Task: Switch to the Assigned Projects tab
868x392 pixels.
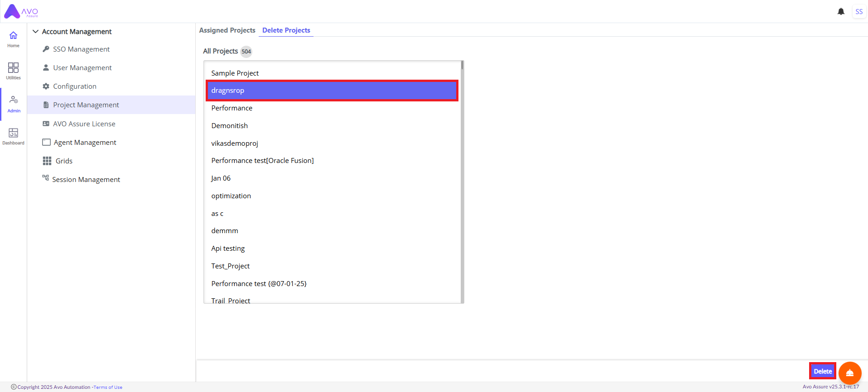Action: click(x=227, y=30)
